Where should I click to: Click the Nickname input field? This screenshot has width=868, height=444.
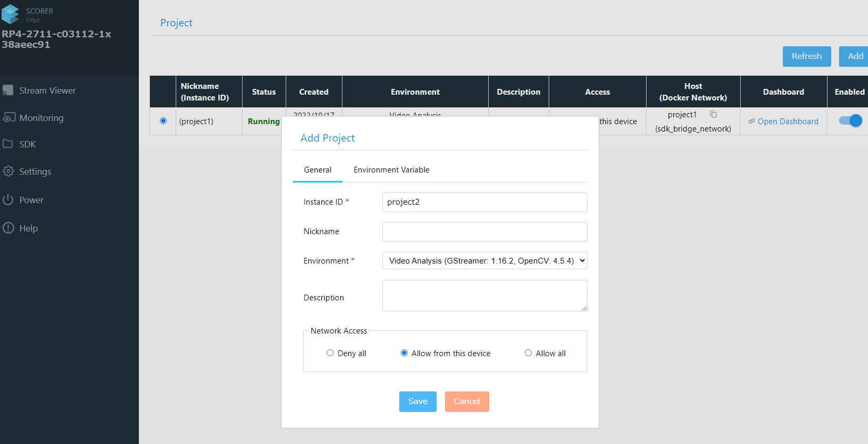(x=485, y=231)
